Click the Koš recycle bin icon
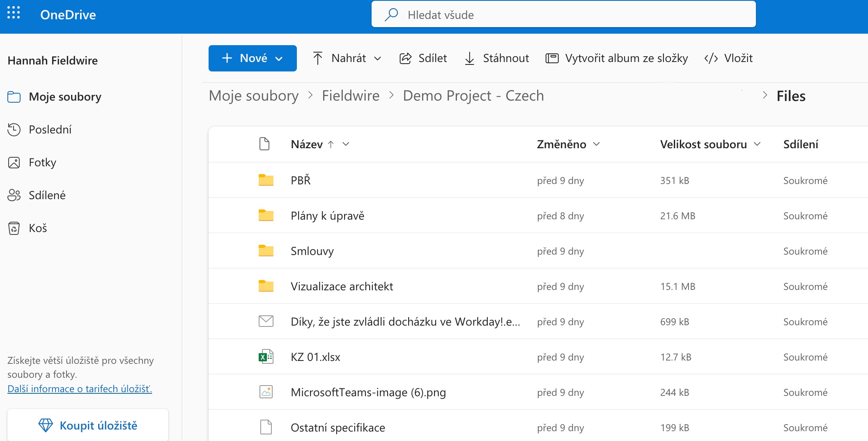 [14, 228]
